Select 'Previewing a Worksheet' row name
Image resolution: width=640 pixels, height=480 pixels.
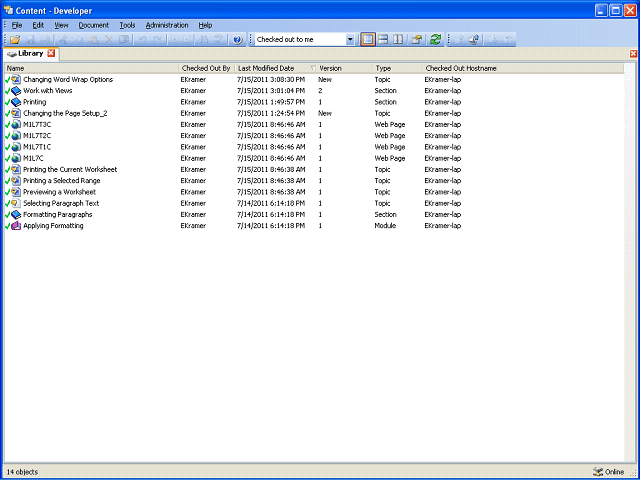pyautogui.click(x=59, y=192)
